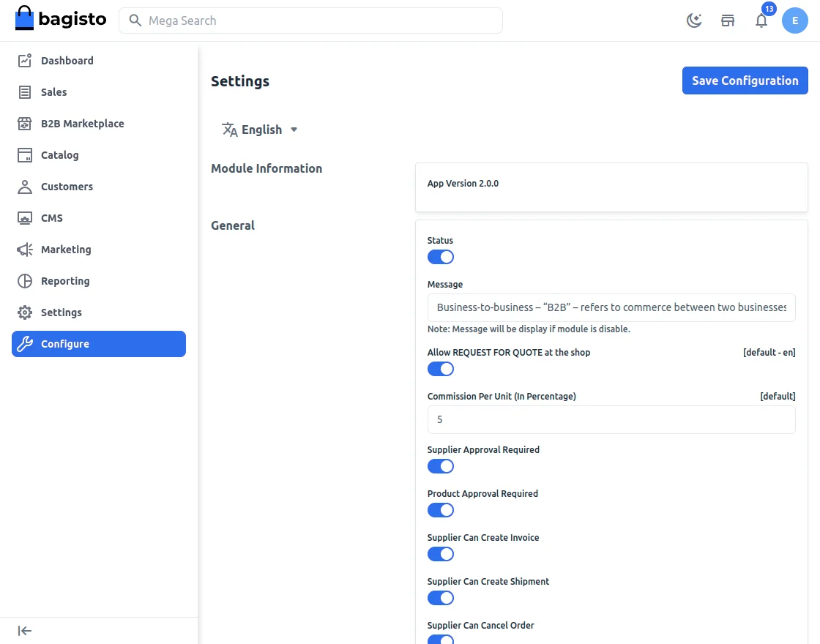Turn off Supplier Approval Required
The width and height of the screenshot is (820, 644).
click(441, 466)
